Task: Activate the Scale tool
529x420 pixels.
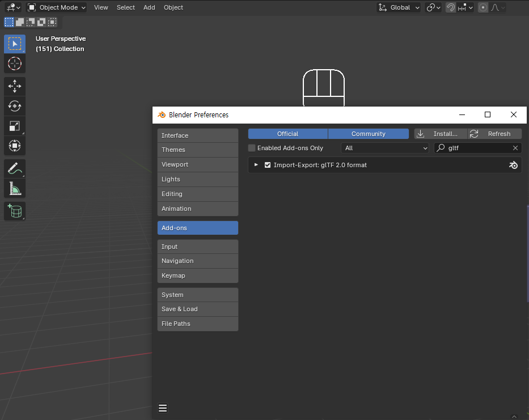Action: point(15,126)
